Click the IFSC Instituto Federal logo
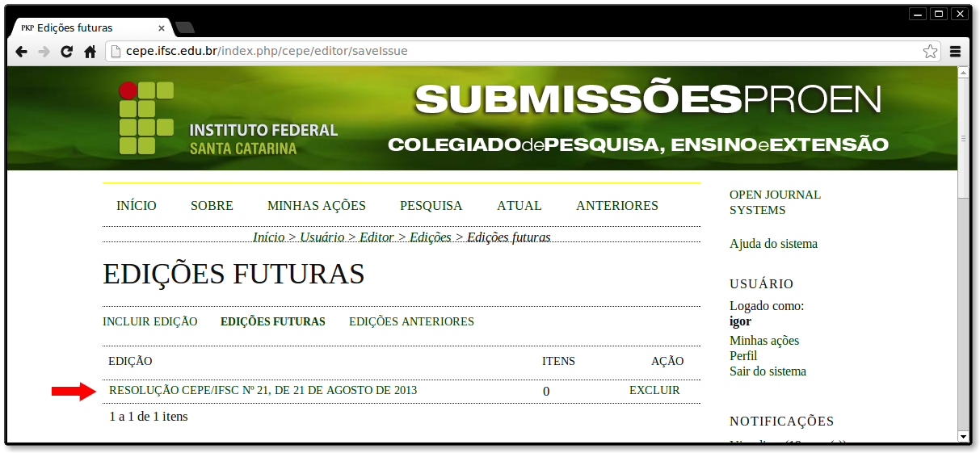Viewport: 980px width, 453px height. (x=228, y=119)
